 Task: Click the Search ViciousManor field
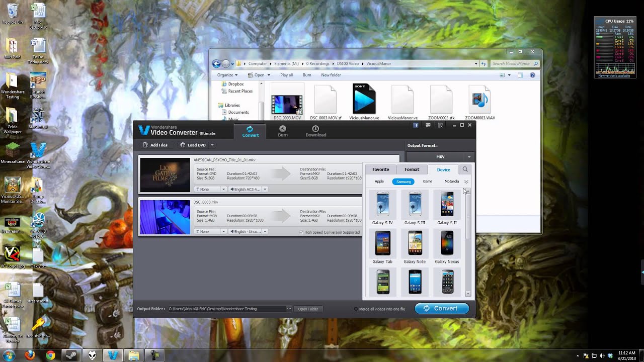coord(514,64)
